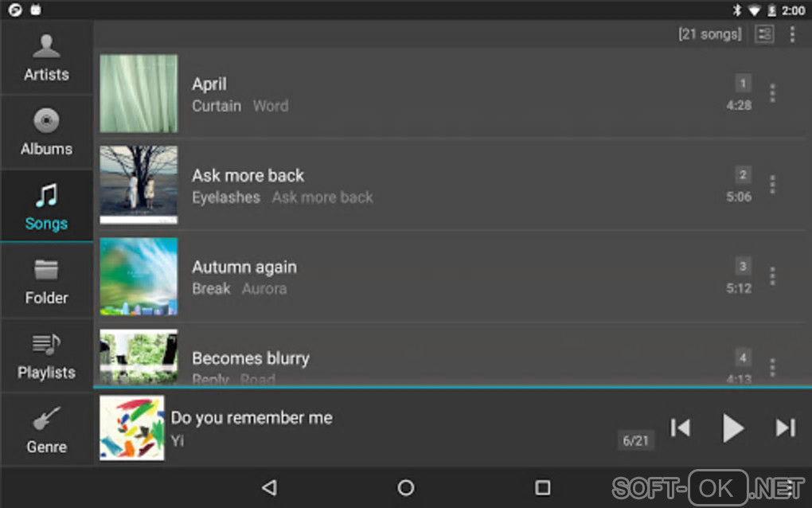Open the Genre section
812x508 pixels.
[x=47, y=430]
